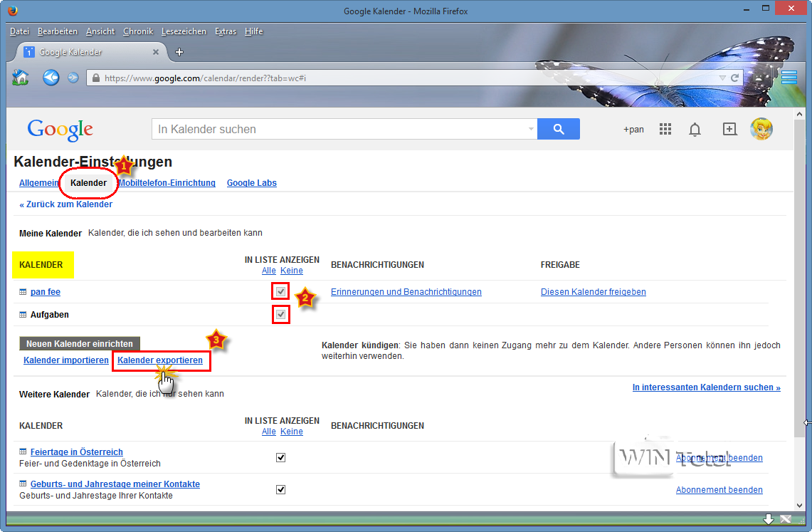Click Neuen Kalender einrichten button
812x532 pixels.
pos(80,343)
